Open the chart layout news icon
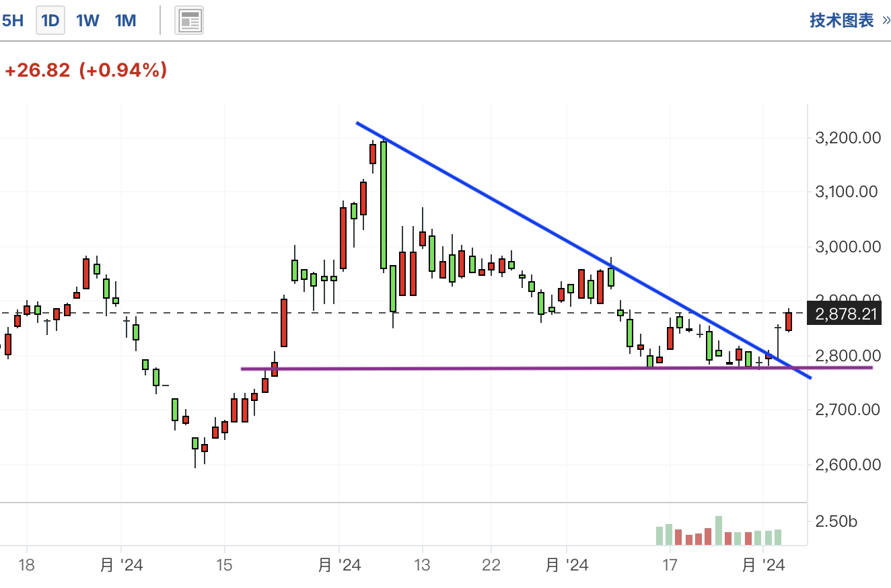Image resolution: width=891 pixels, height=588 pixels. pos(189,21)
